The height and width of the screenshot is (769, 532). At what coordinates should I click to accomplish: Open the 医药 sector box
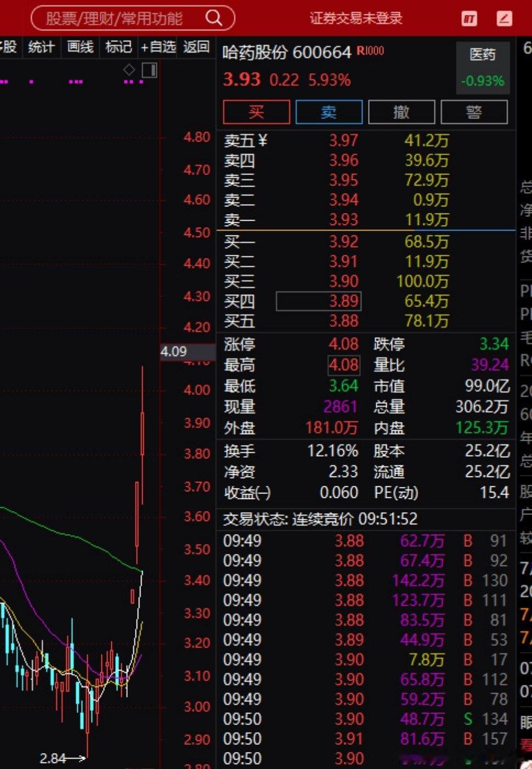482,68
